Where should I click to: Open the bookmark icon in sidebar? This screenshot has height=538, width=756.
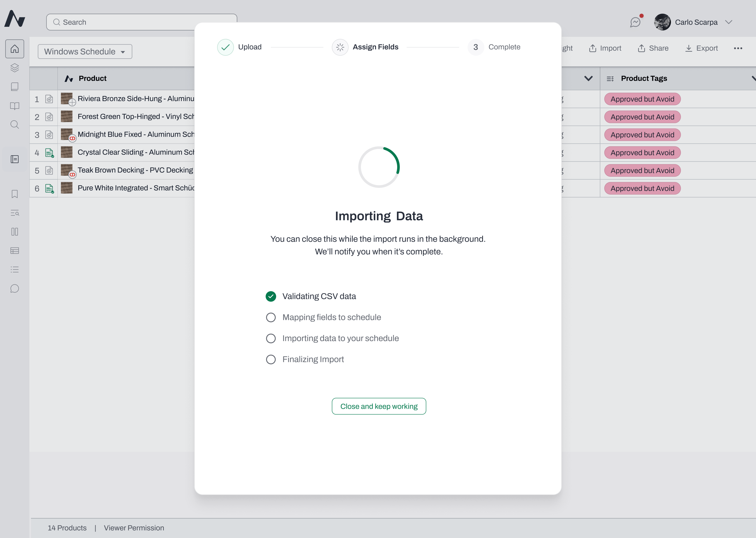point(14,194)
